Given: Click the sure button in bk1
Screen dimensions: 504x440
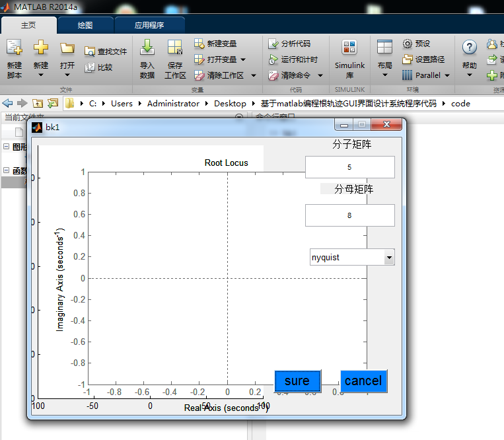Looking at the screenshot, I should 297,381.
